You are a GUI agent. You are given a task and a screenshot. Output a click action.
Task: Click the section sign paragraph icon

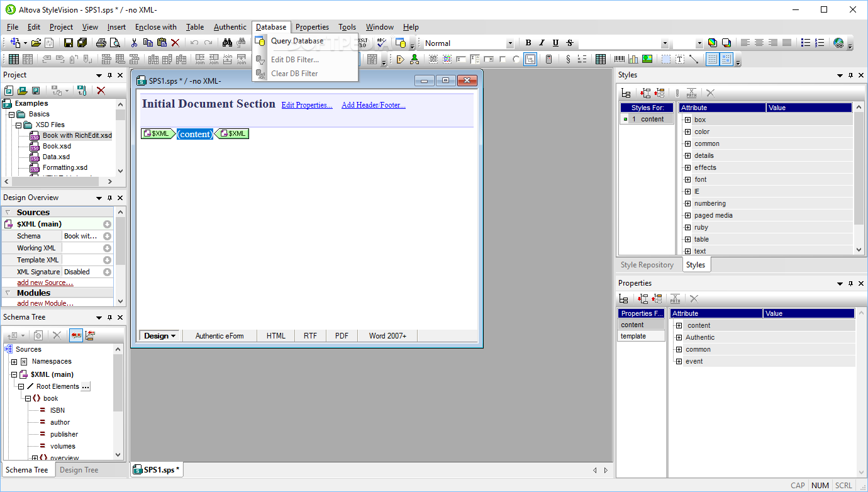(568, 59)
